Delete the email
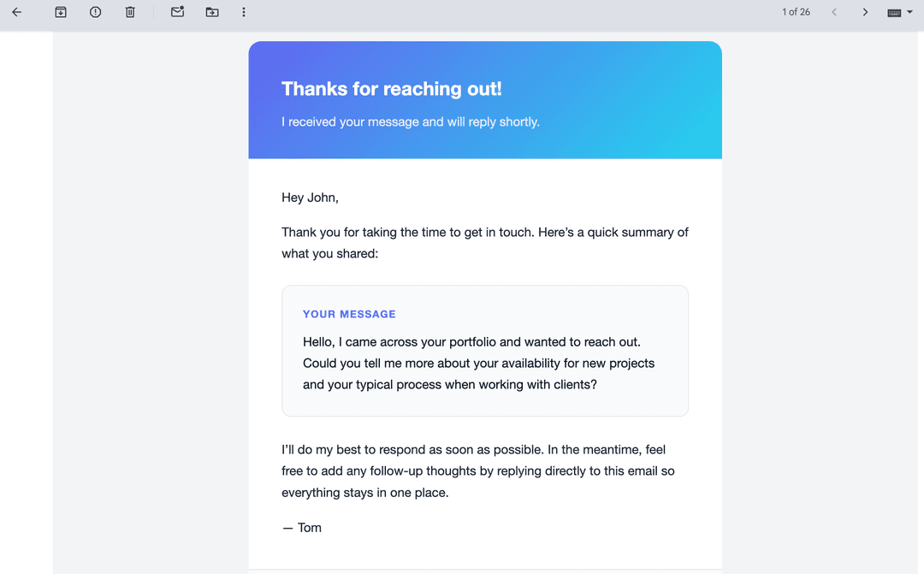Viewport: 924px width, 574px height. click(130, 12)
